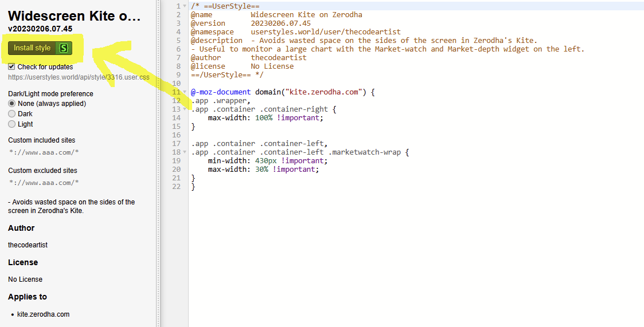Image resolution: width=644 pixels, height=327 pixels.
Task: Select the None (always applied) radio option
Action: pos(11,104)
